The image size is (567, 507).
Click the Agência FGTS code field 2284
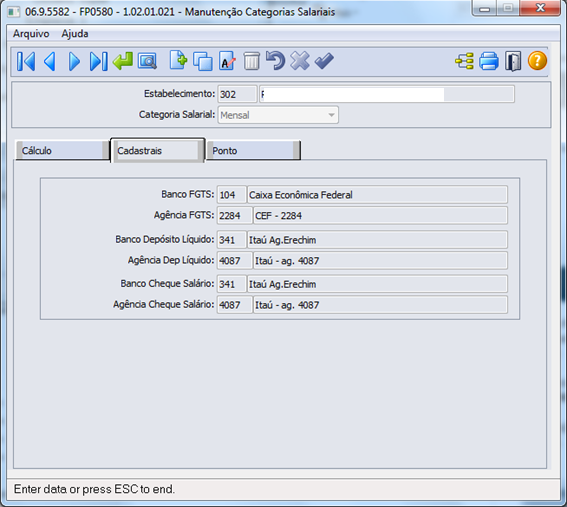pos(235,216)
